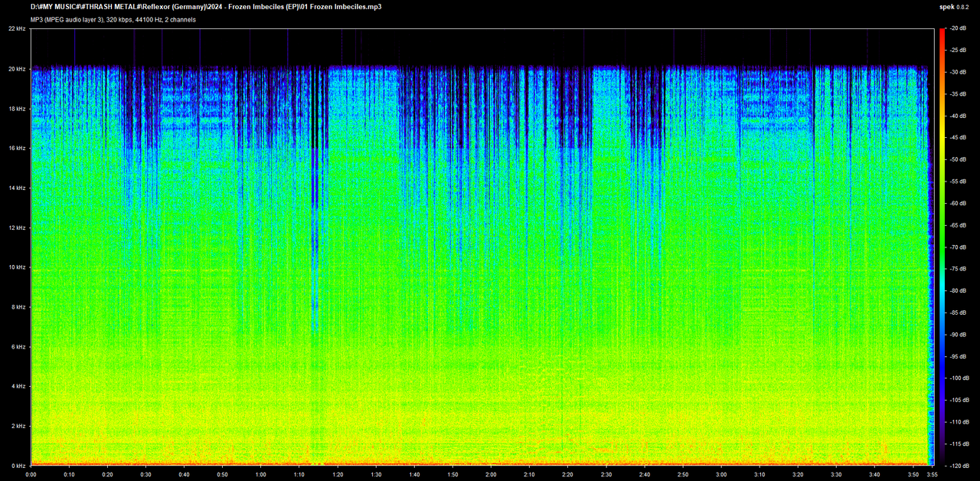Click the '3:00' time axis label
Image resolution: width=980 pixels, height=481 pixels.
click(720, 474)
